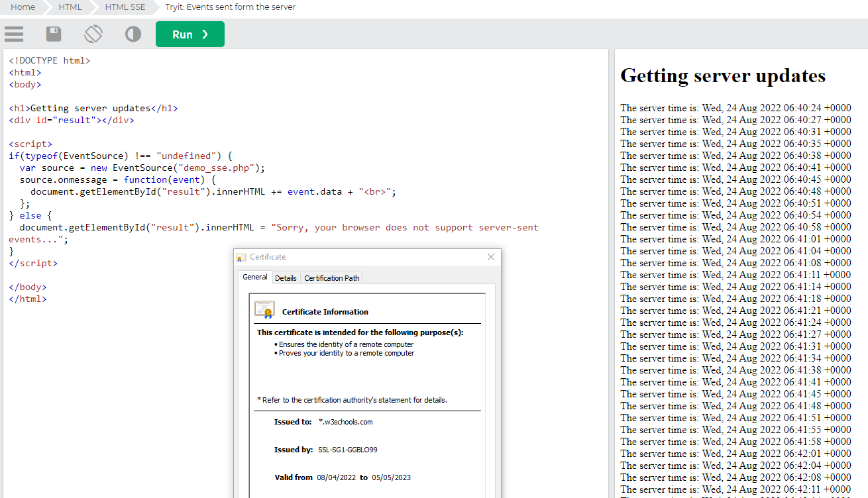The width and height of the screenshot is (868, 498).
Task: Click the code line containing 'Sorry, your browser does not support'
Action: 274,233
